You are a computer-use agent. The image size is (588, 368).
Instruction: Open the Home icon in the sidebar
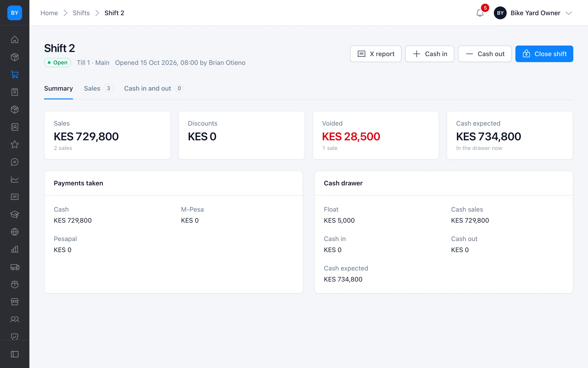[x=14, y=39]
